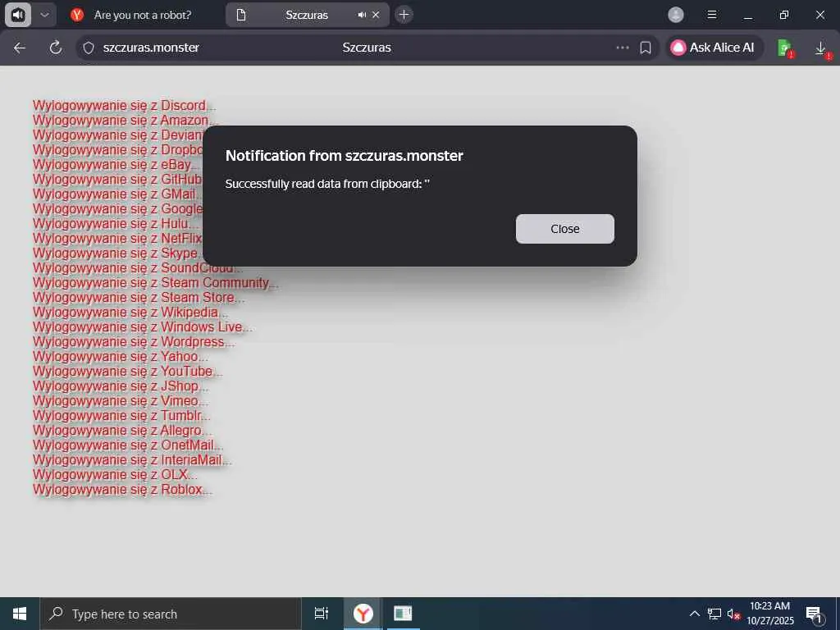Viewport: 840px width, 630px height.
Task: Open the downloads panel
Action: click(x=822, y=48)
